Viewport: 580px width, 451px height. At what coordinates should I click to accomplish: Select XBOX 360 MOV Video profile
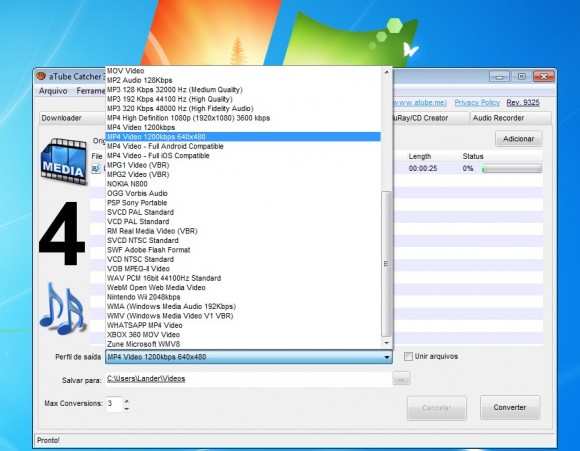pos(243,335)
